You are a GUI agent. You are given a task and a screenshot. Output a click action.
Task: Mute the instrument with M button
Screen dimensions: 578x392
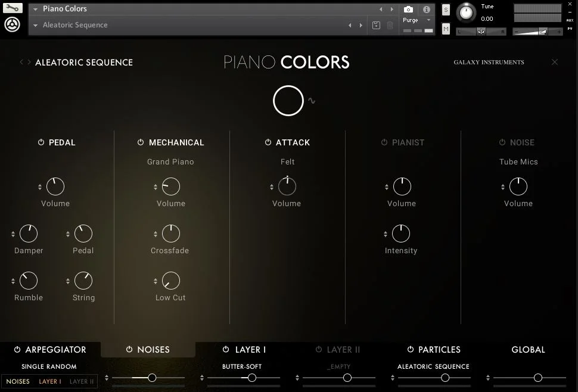tap(446, 29)
